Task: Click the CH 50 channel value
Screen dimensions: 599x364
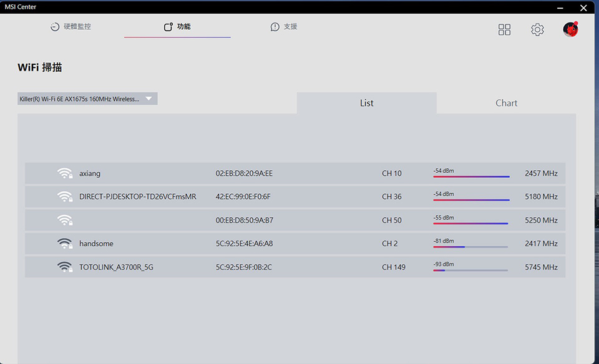Action: 392,220
